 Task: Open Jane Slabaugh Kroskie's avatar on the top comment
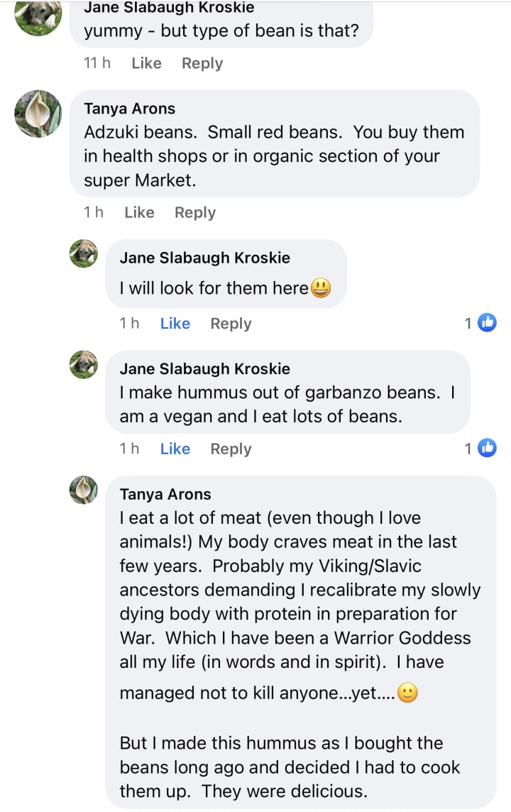[x=38, y=16]
